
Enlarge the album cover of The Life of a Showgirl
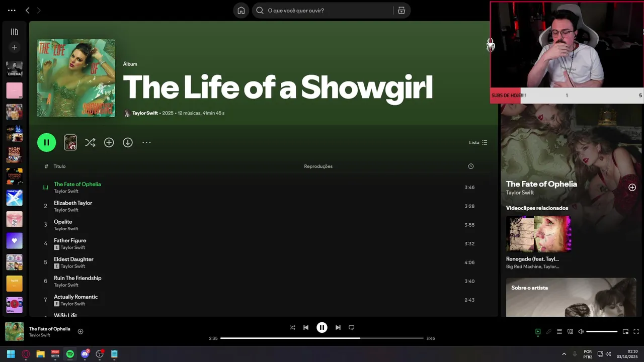click(x=76, y=78)
